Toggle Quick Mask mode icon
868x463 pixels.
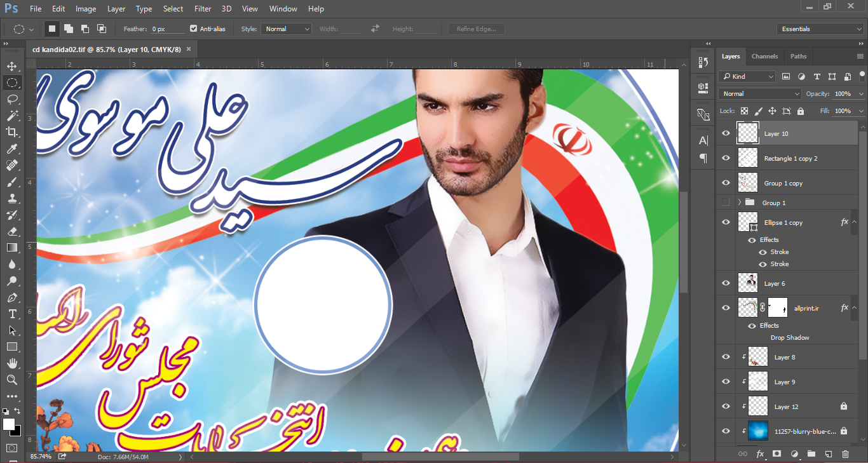point(12,448)
